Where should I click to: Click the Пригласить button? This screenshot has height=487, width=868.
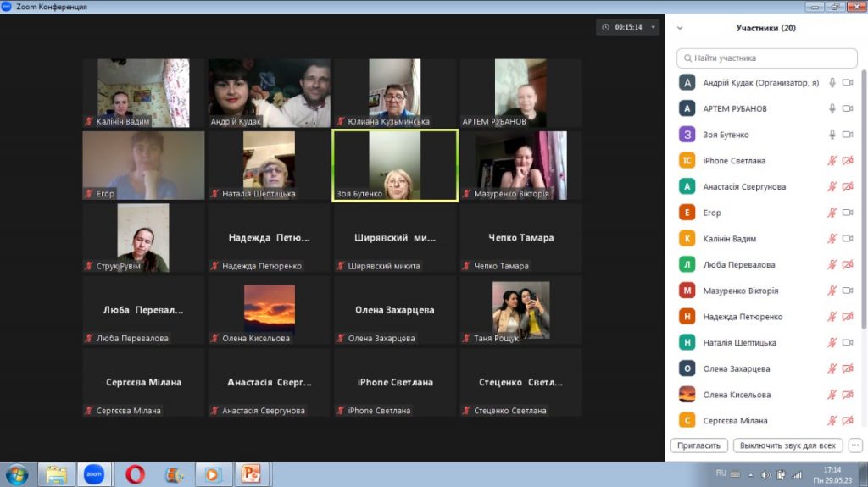(x=698, y=445)
